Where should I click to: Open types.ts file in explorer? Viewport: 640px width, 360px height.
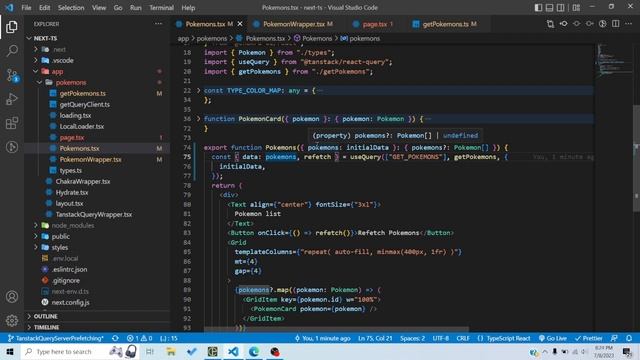[71, 171]
